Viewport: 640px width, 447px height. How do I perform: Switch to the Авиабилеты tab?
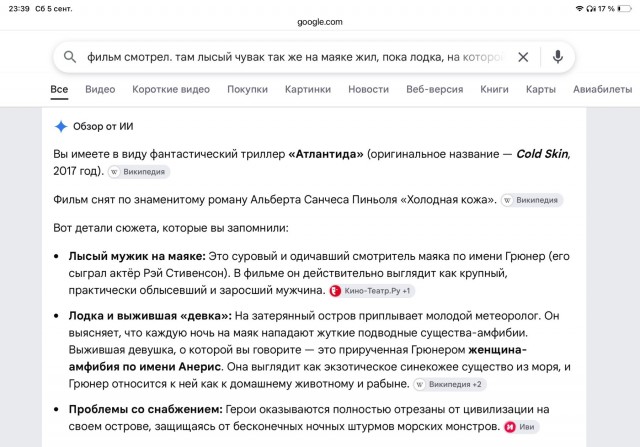tap(602, 89)
